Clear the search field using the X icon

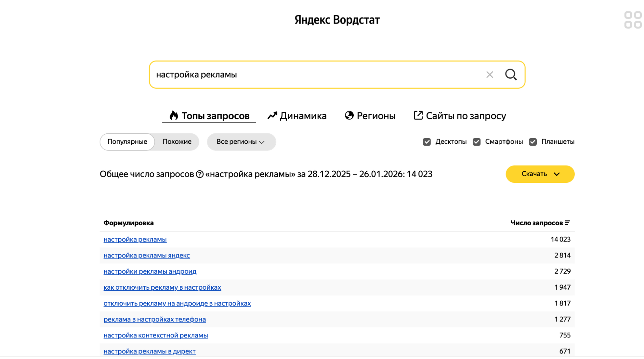[489, 74]
